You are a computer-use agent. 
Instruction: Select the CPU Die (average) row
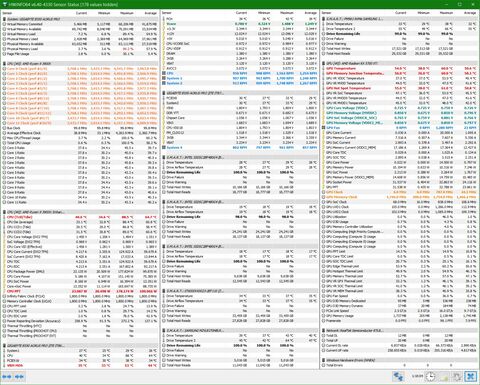click(x=80, y=222)
